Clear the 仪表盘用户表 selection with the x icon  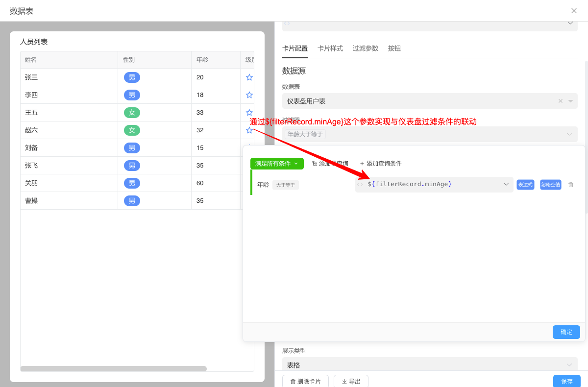coord(561,101)
